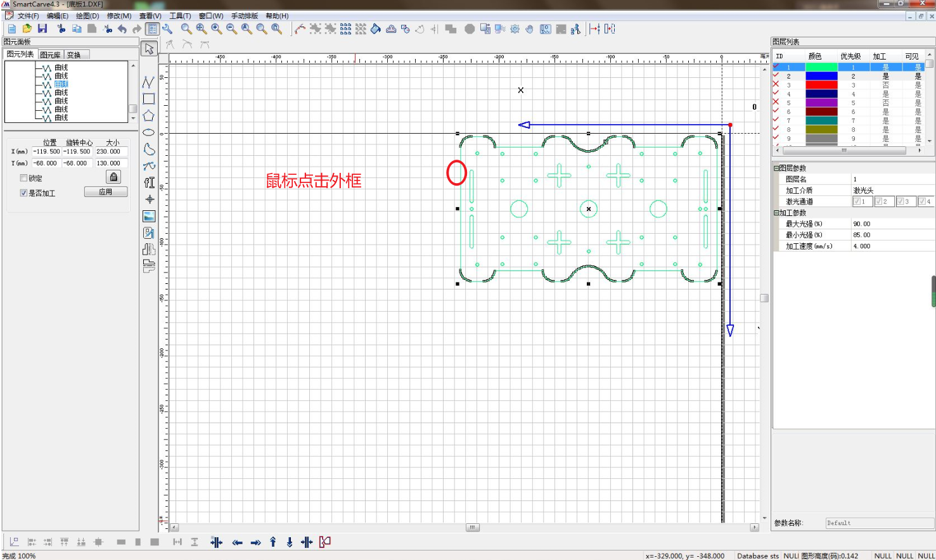Select the ellipse drawing tool
936x560 pixels.
click(149, 132)
